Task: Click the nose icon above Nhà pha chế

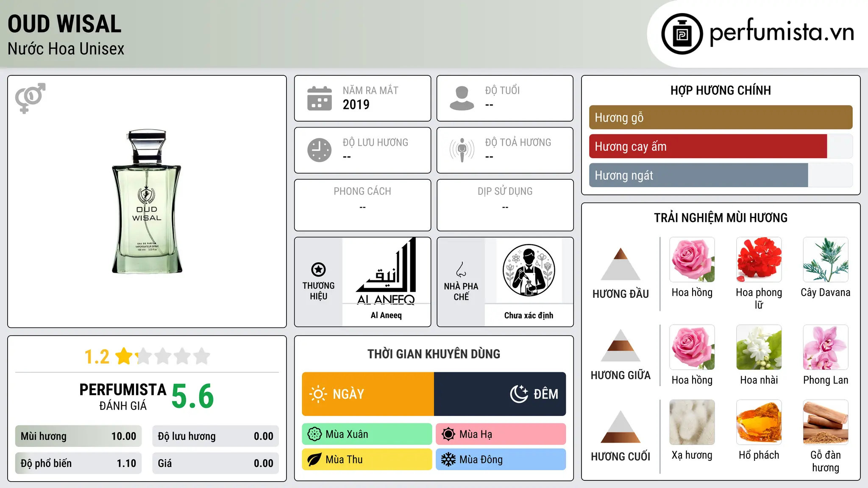Action: pyautogui.click(x=461, y=269)
